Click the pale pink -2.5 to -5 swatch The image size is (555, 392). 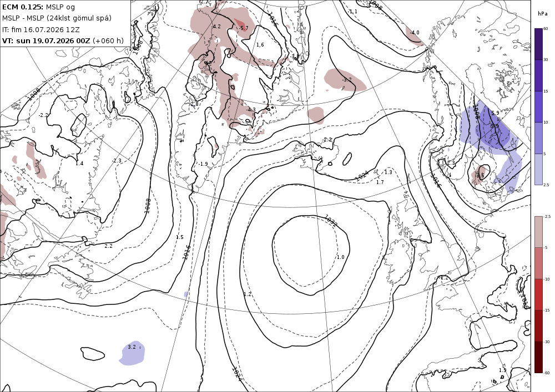[538, 232]
